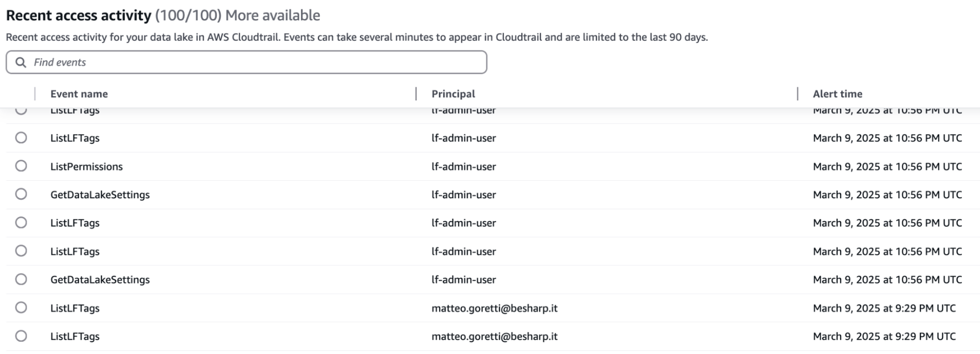The height and width of the screenshot is (354, 980).
Task: Select ListLFTags radio directly above ListPermissions
Action: click(21, 138)
